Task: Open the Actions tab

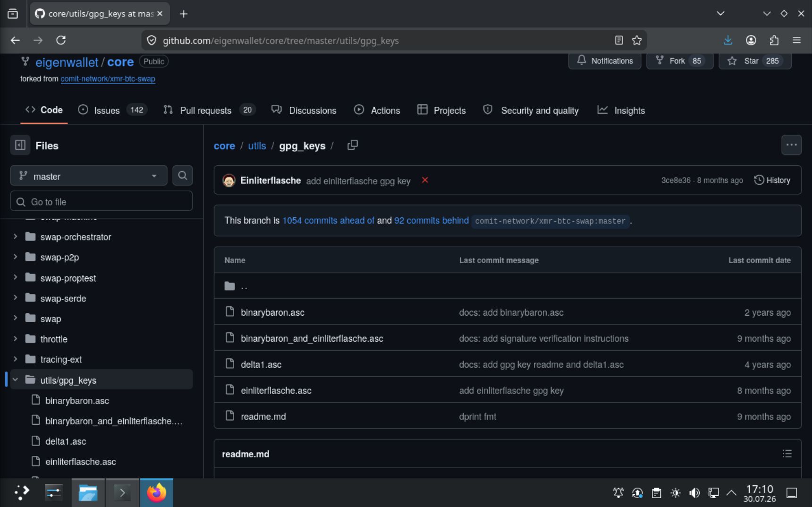Action: coord(377,110)
